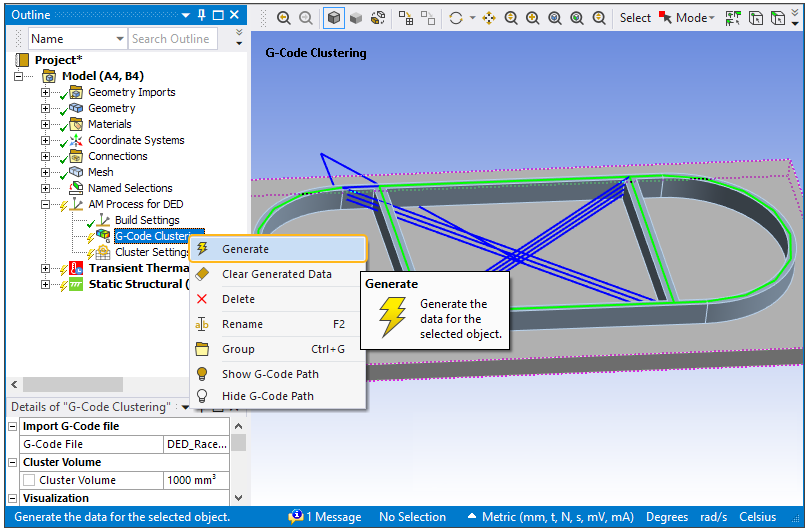
Task: Open the Metric units selector in status bar
Action: 552,517
